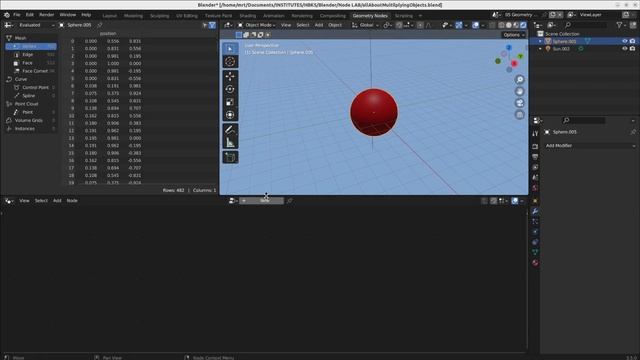Open the File menu
640x360 pixels.
pos(17,15)
